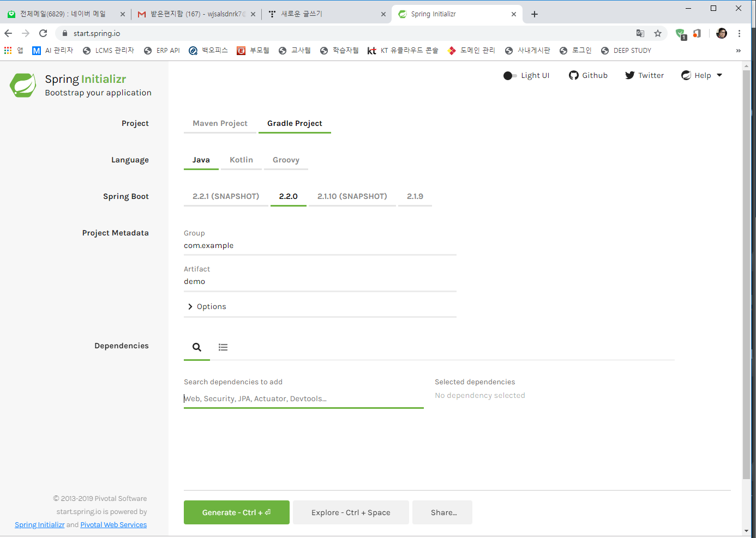Open the Twitter link
This screenshot has height=538, width=756.
coord(644,75)
